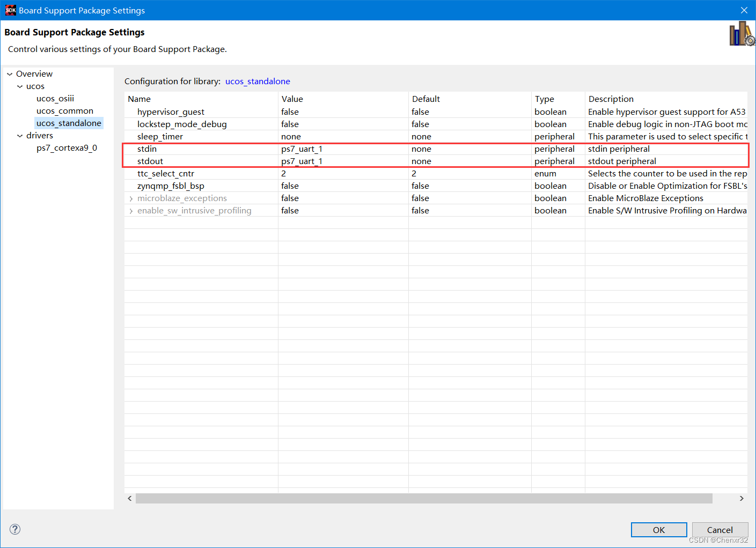Click the 'stdin peripheral' description cell

(x=666, y=149)
